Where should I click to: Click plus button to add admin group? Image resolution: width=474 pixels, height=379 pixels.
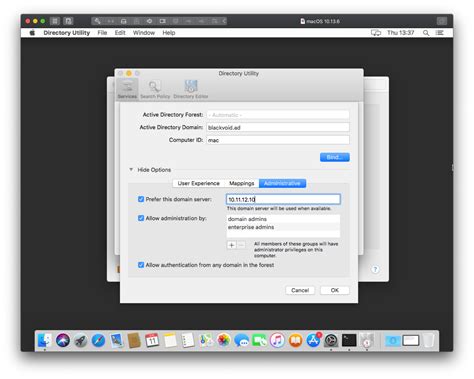point(232,245)
